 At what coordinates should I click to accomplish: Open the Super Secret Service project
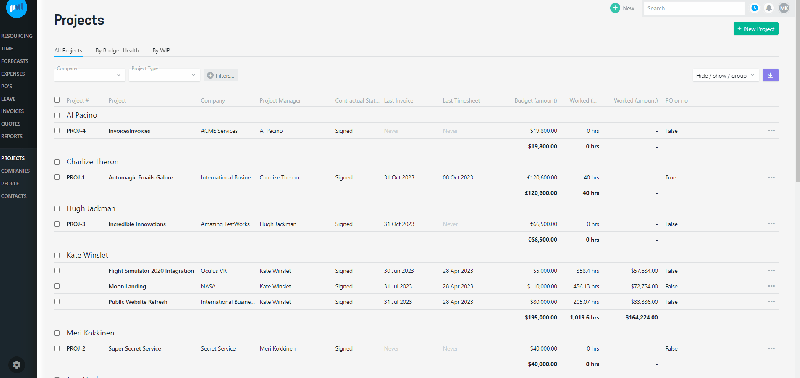coord(135,349)
